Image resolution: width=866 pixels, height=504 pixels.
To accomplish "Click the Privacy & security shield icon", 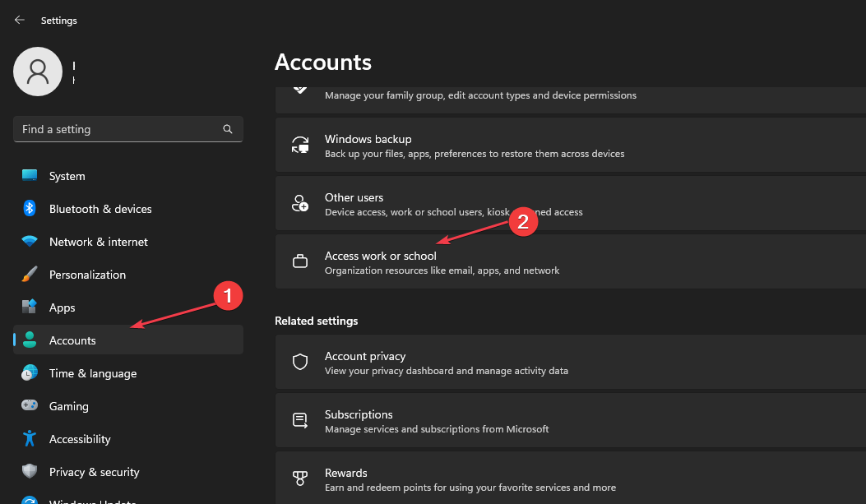I will point(30,471).
